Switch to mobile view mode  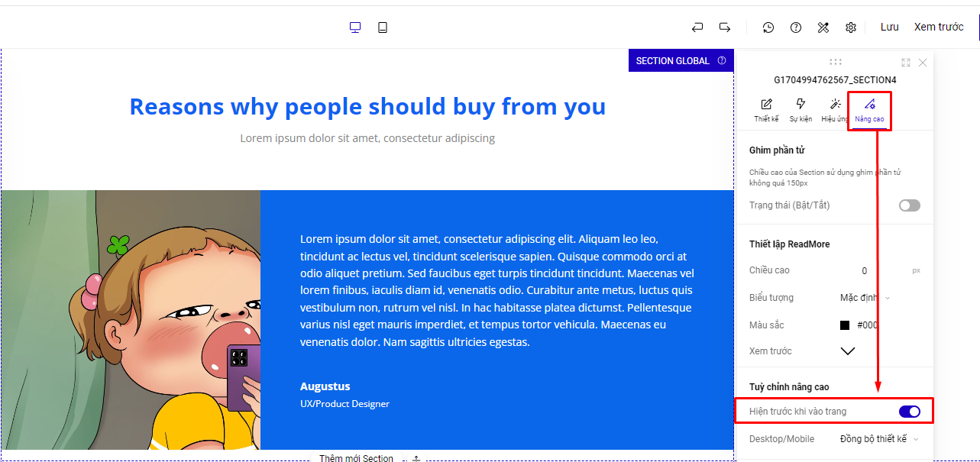tap(383, 27)
